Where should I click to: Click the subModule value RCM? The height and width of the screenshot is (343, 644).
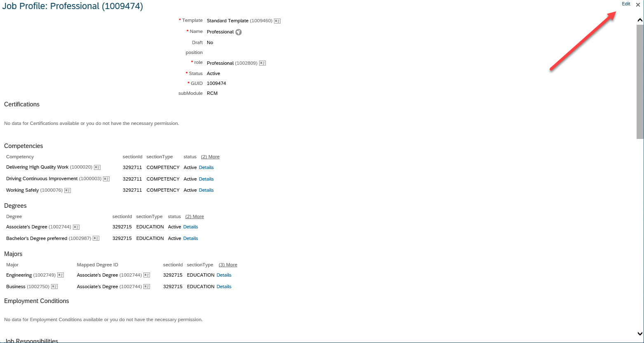point(212,93)
